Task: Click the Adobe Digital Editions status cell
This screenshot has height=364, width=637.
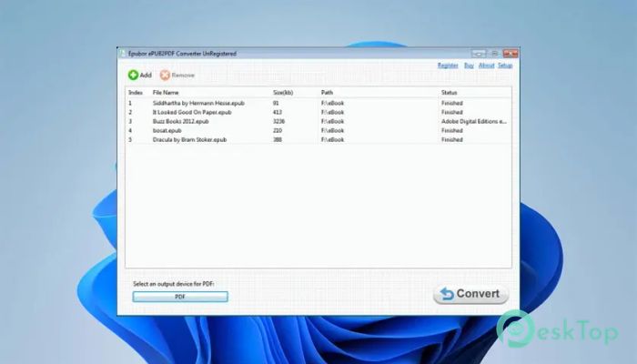Action: pyautogui.click(x=474, y=121)
